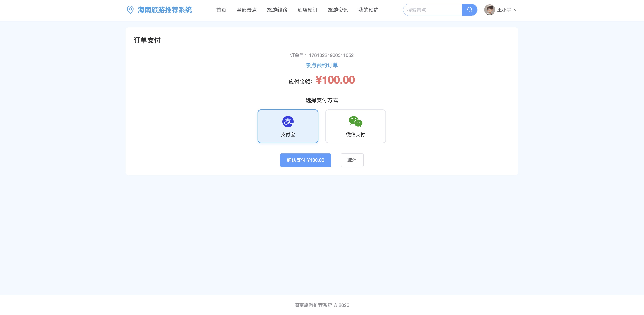Screen dimensions: 644x315
Task: Click the location pin logo icon
Action: [130, 10]
